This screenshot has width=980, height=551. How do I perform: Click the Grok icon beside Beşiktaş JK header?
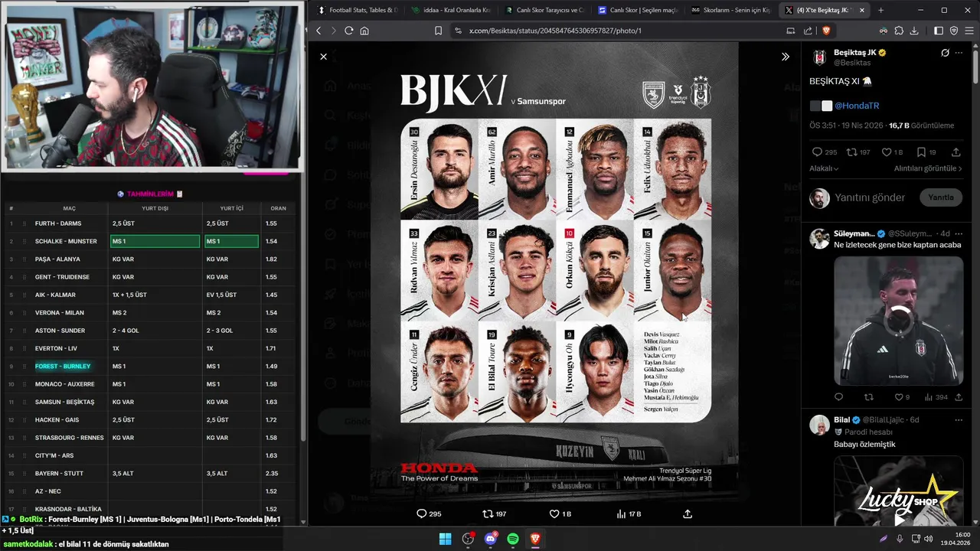945,53
